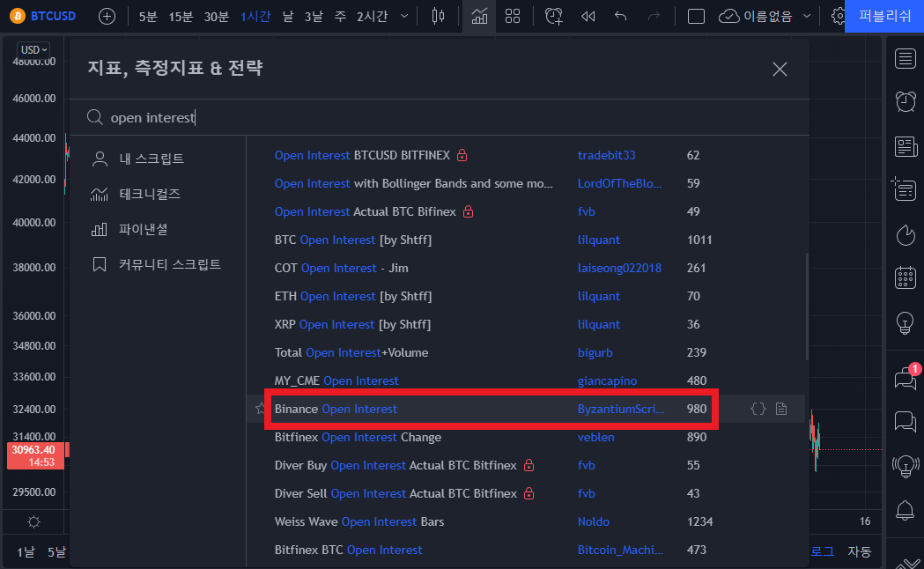924x569 pixels.
Task: Open author Noldo profile
Action: 594,522
